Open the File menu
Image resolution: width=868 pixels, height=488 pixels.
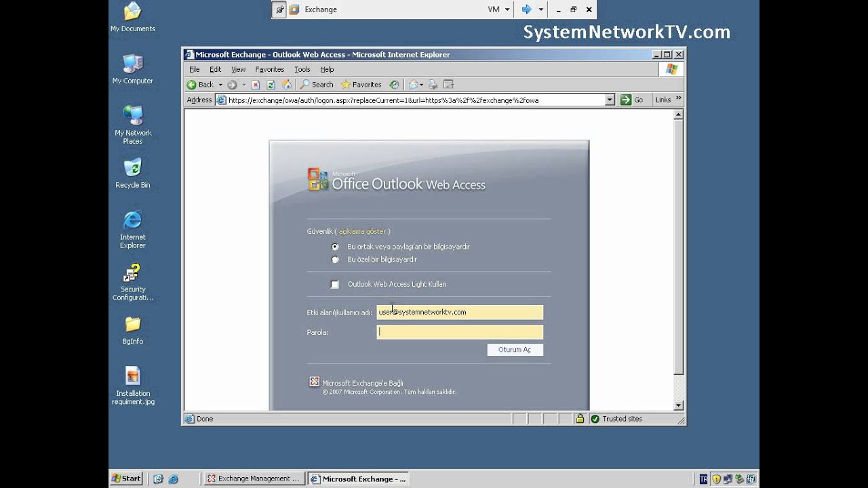pos(195,70)
